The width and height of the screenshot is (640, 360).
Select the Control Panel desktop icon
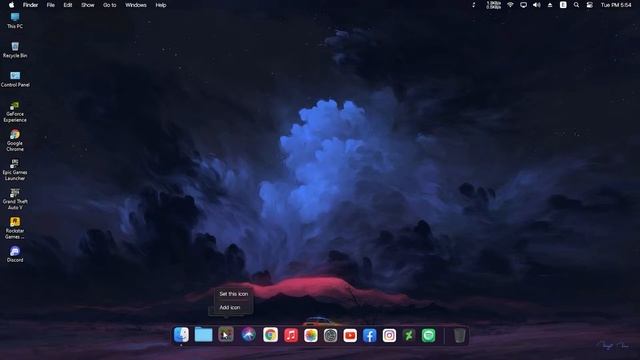pos(15,79)
